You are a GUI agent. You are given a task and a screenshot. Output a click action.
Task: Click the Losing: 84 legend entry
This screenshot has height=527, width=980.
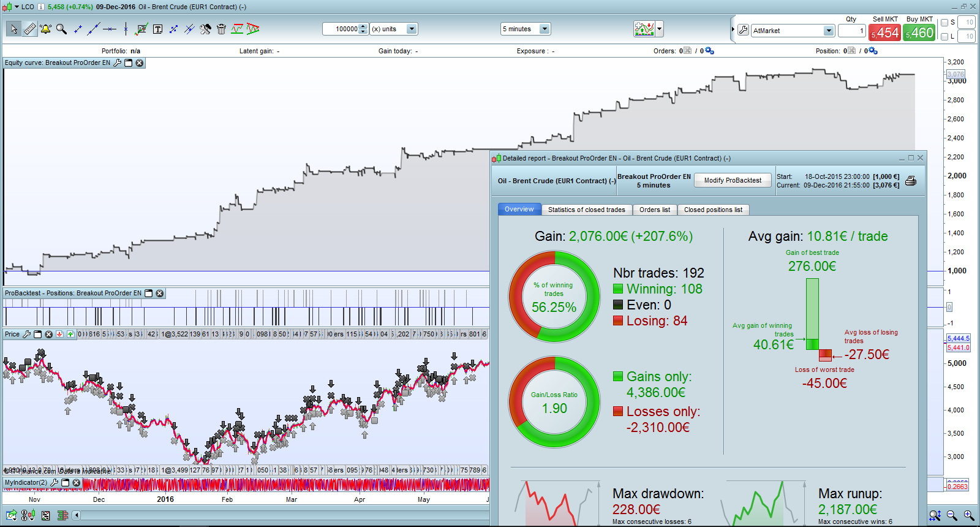[650, 321]
